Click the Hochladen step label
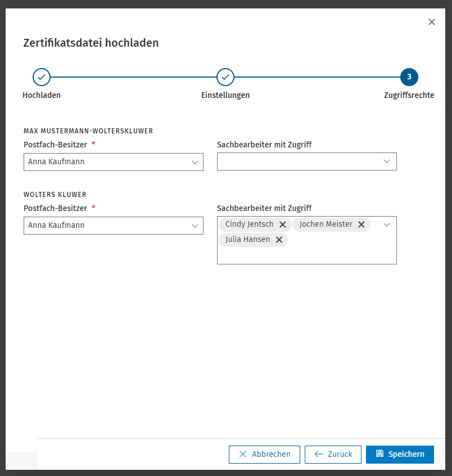Viewport: 452px width, 476px height. pos(42,95)
